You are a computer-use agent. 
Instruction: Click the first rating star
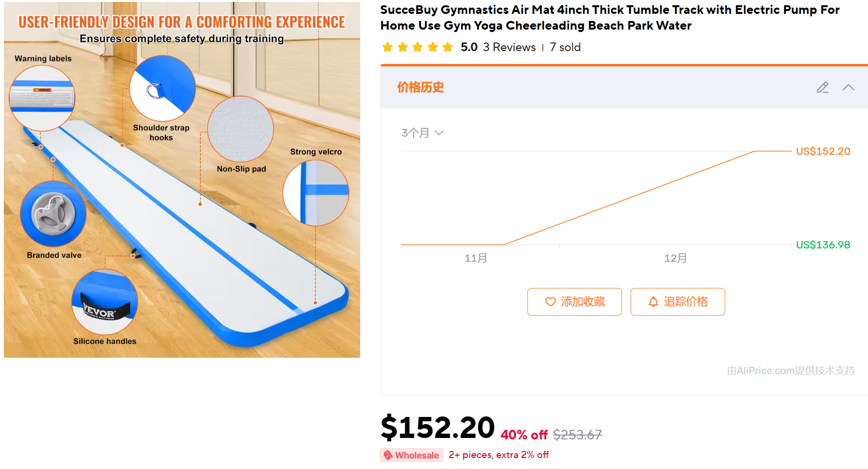click(387, 47)
